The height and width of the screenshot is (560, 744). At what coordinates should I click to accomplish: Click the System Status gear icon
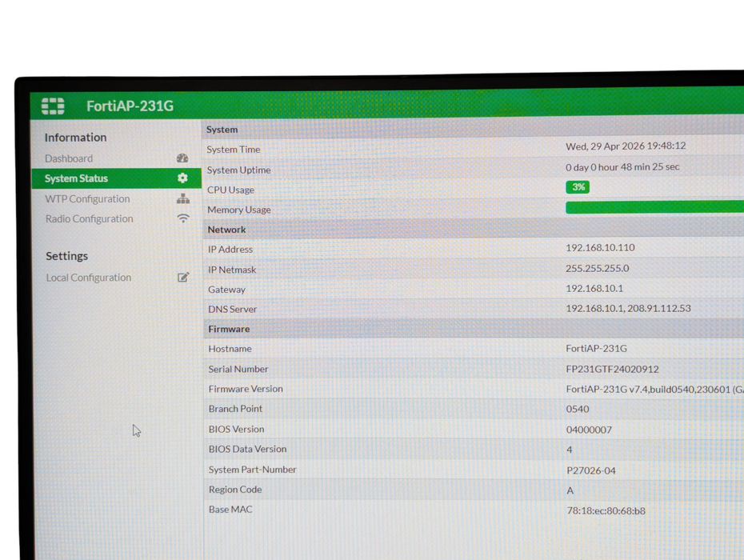(182, 178)
